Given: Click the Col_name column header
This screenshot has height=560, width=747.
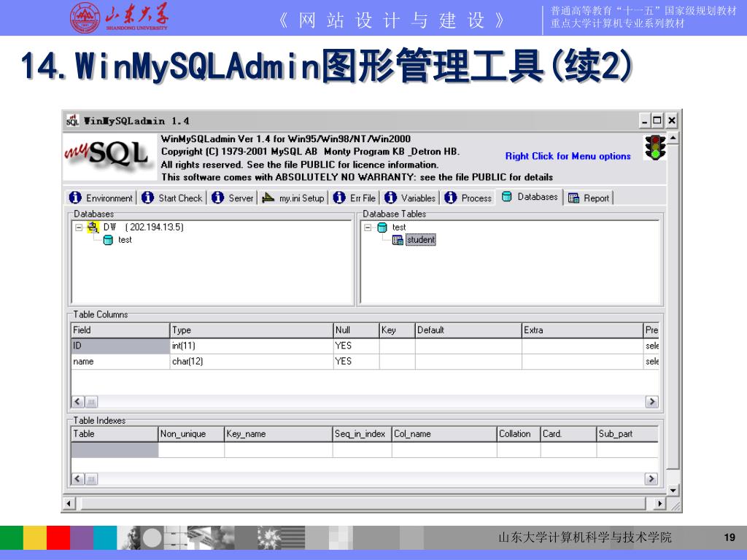Looking at the screenshot, I should tap(444, 434).
